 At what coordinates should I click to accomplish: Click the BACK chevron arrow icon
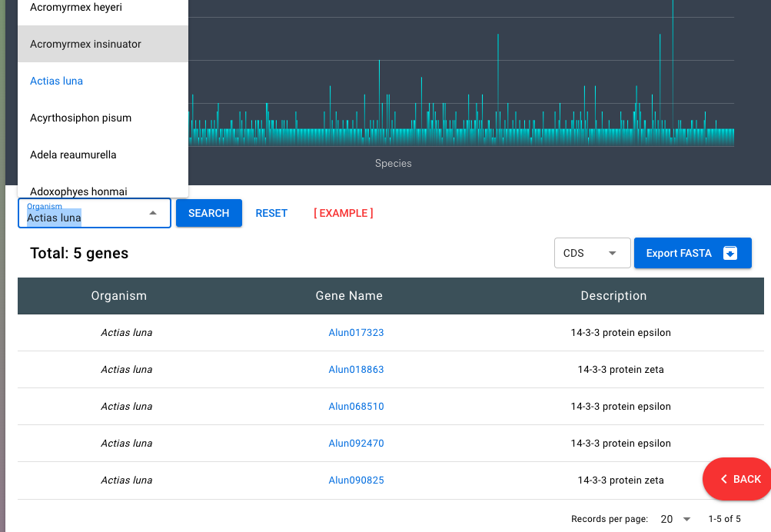pyautogui.click(x=724, y=479)
